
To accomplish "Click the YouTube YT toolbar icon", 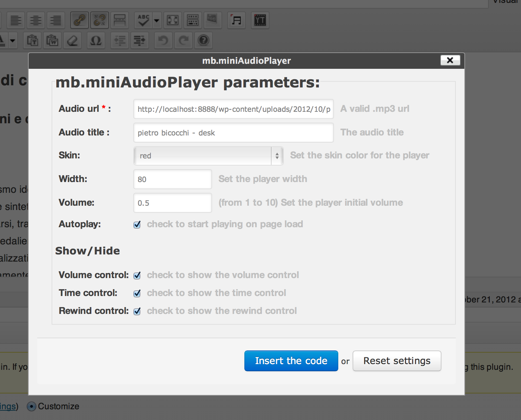I will tap(260, 20).
